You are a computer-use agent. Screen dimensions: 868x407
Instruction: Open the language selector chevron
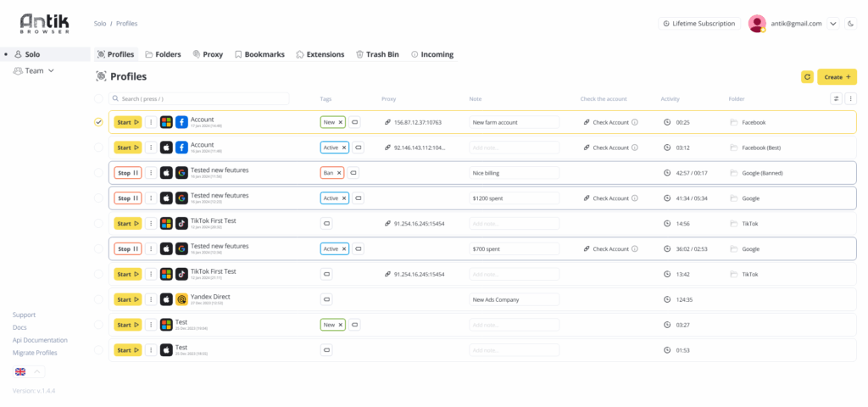point(37,371)
